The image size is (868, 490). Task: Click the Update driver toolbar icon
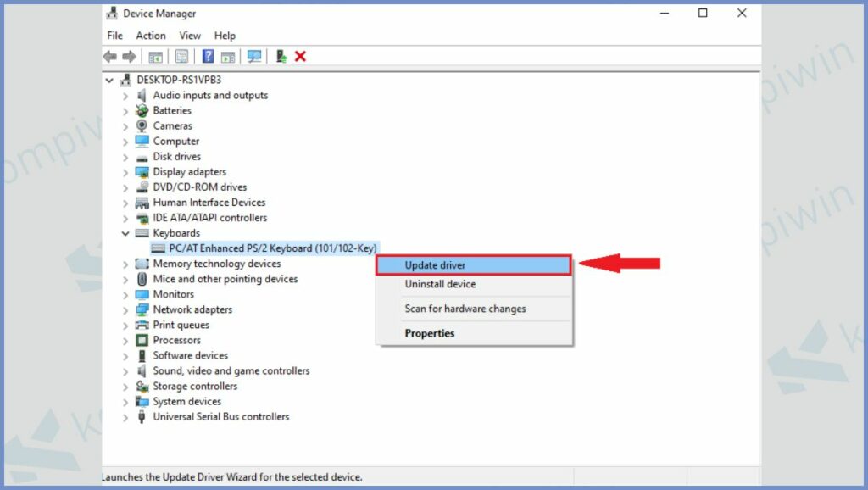point(281,56)
